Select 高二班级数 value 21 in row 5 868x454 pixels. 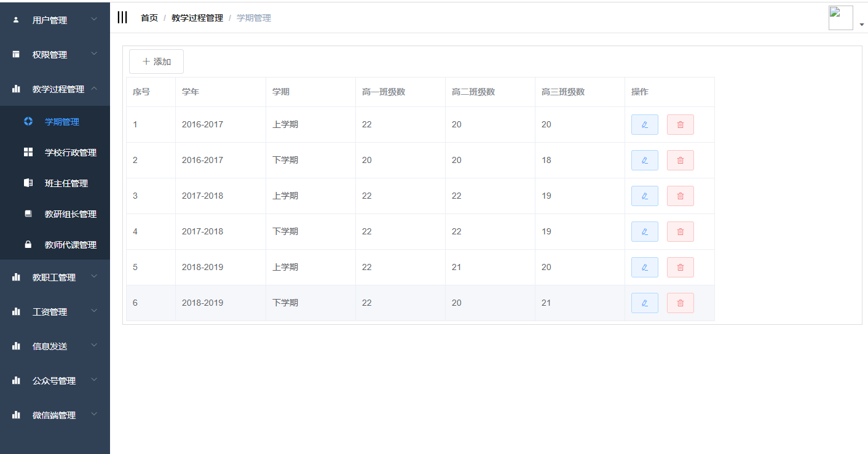[x=457, y=267]
